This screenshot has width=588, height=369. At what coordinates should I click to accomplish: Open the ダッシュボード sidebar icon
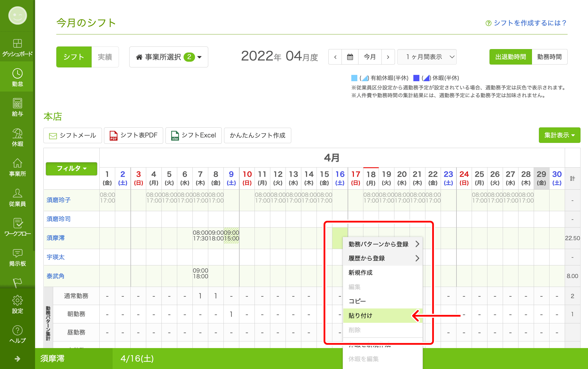pyautogui.click(x=17, y=47)
